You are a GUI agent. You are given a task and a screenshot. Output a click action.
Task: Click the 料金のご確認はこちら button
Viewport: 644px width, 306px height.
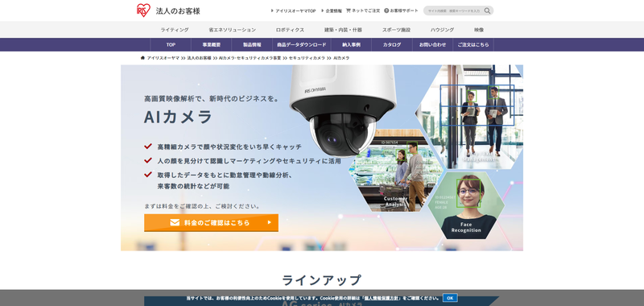pos(211,222)
